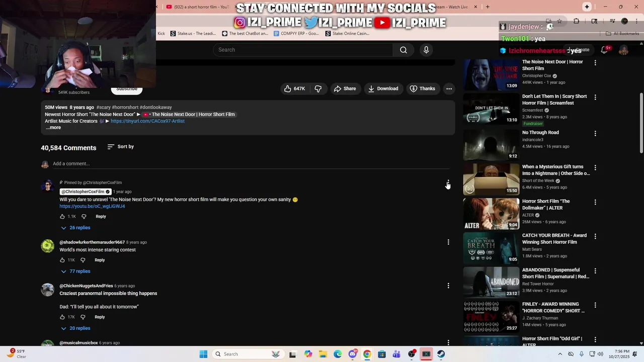This screenshot has height=362, width=644.
Task: Click into the YouTube search field
Action: pyautogui.click(x=303, y=50)
